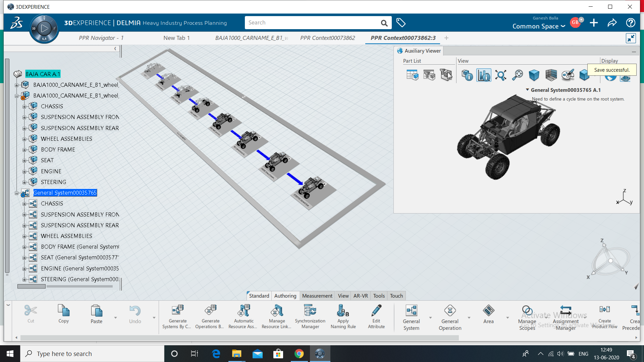
Task: Open the Paste options dropdown arrow
Action: pos(115,317)
